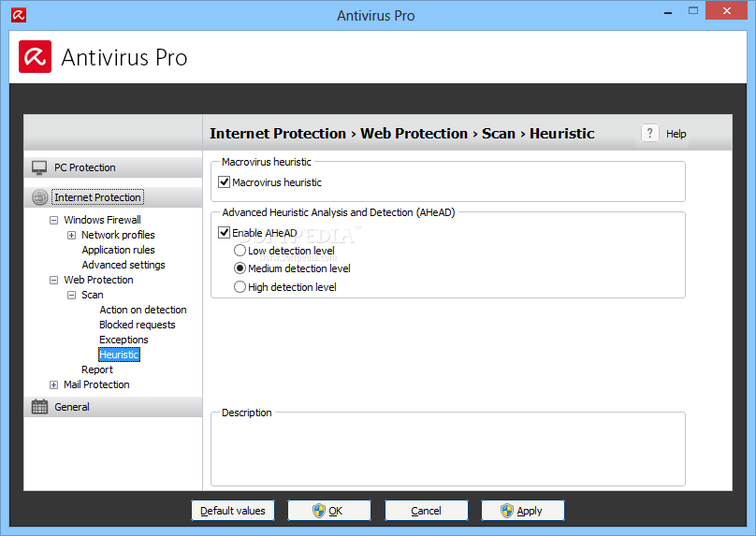
Task: Collapse the Web Protection tree node
Action: click(54, 280)
